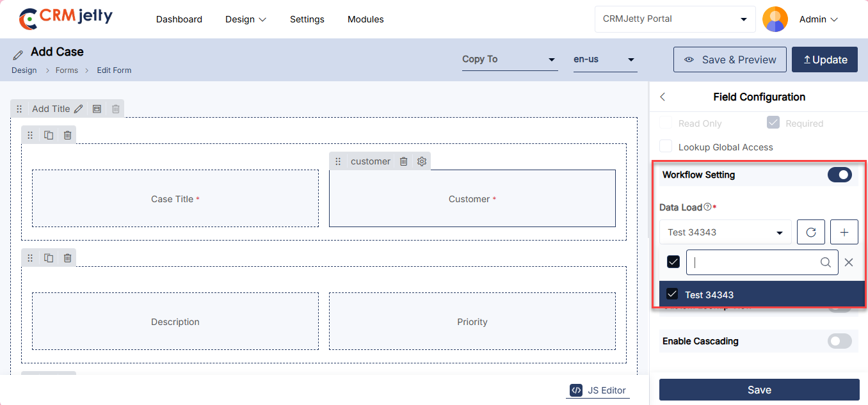868x405 pixels.
Task: Turn off the Workflow Setting toggle
Action: point(839,175)
